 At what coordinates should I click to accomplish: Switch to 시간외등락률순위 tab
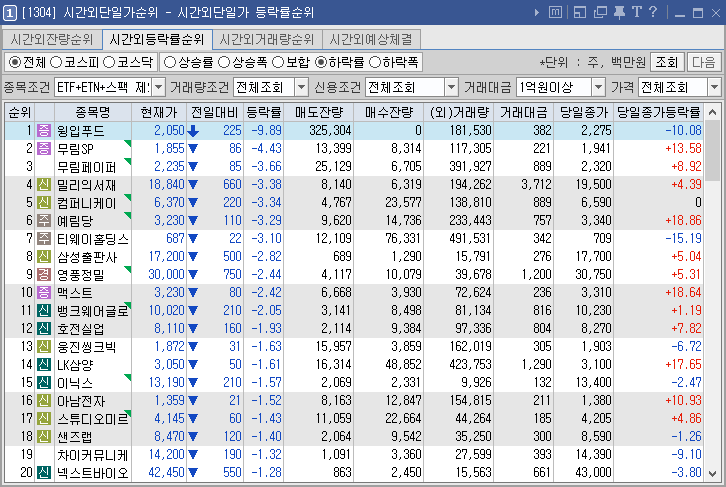pos(157,39)
